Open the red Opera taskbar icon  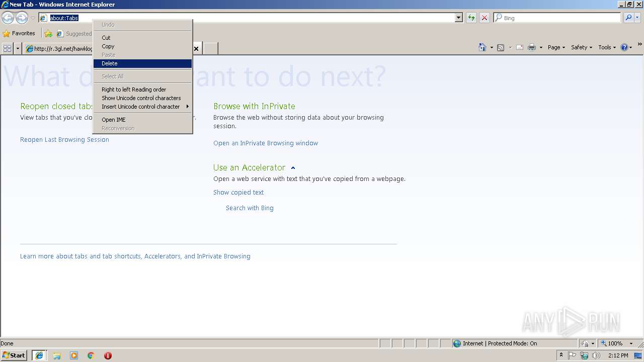tap(108, 355)
